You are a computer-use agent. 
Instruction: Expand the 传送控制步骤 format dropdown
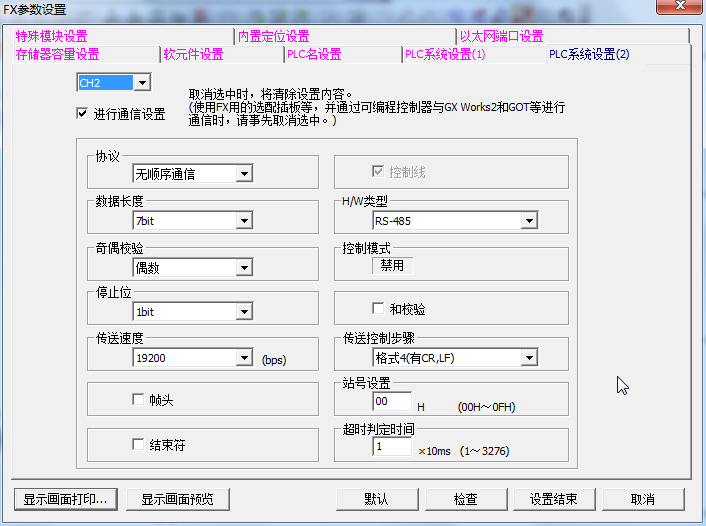click(528, 358)
